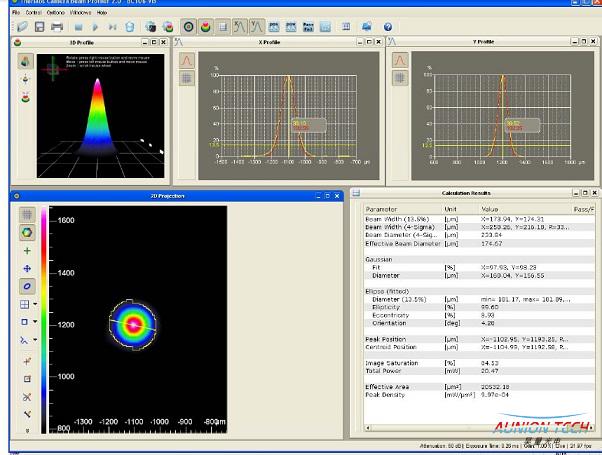Toggle grid in Y Profile panel
The width and height of the screenshot is (602, 455).
[400, 78]
